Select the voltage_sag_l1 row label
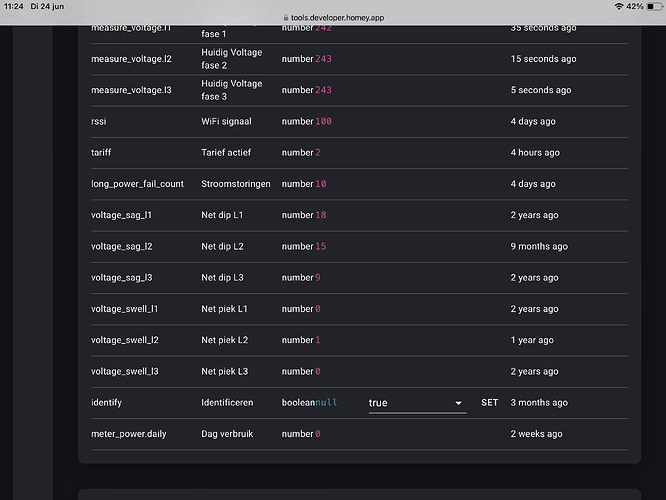Image resolution: width=666 pixels, height=500 pixels. click(x=121, y=215)
